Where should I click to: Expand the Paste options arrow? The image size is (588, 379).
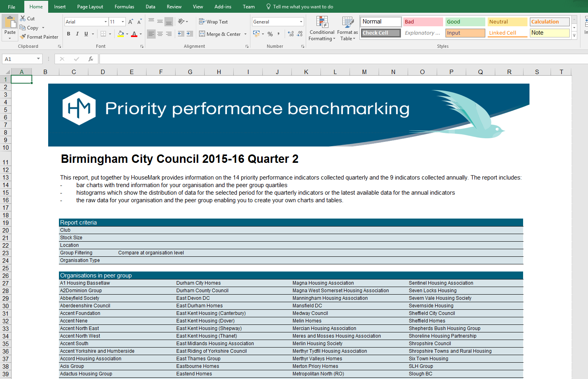click(x=10, y=39)
